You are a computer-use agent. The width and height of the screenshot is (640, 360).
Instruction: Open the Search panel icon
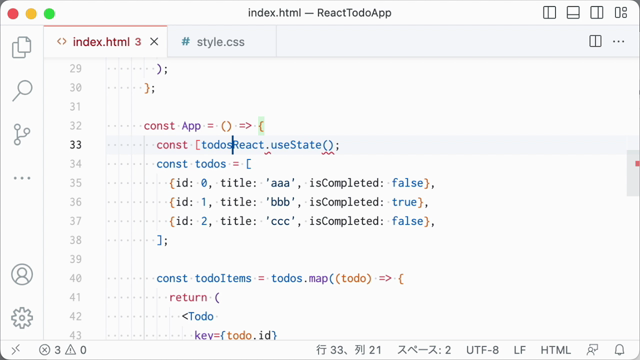(22, 90)
